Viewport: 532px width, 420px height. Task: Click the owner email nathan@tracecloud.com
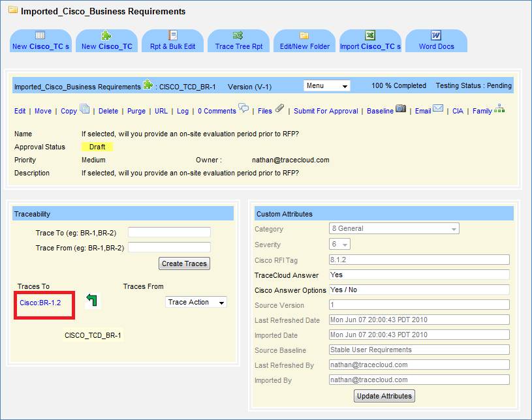coord(290,160)
